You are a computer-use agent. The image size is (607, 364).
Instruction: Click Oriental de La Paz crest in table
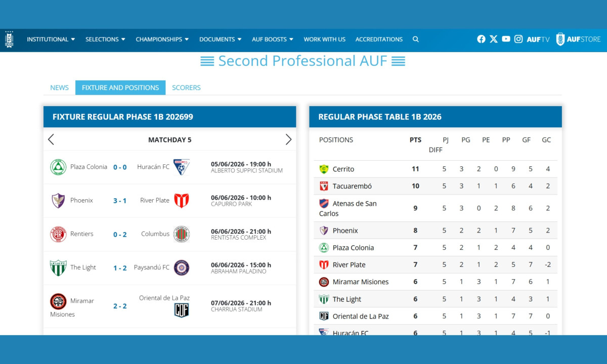click(x=324, y=316)
